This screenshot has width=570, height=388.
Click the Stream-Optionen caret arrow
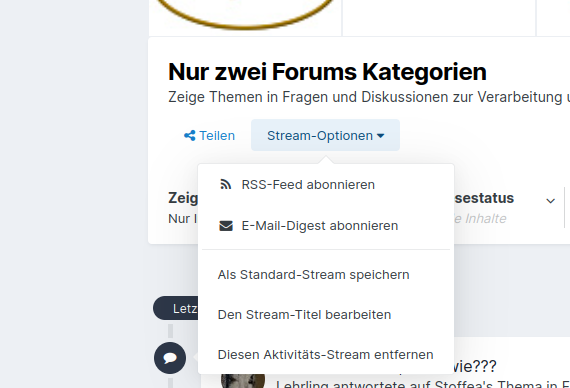tap(381, 136)
